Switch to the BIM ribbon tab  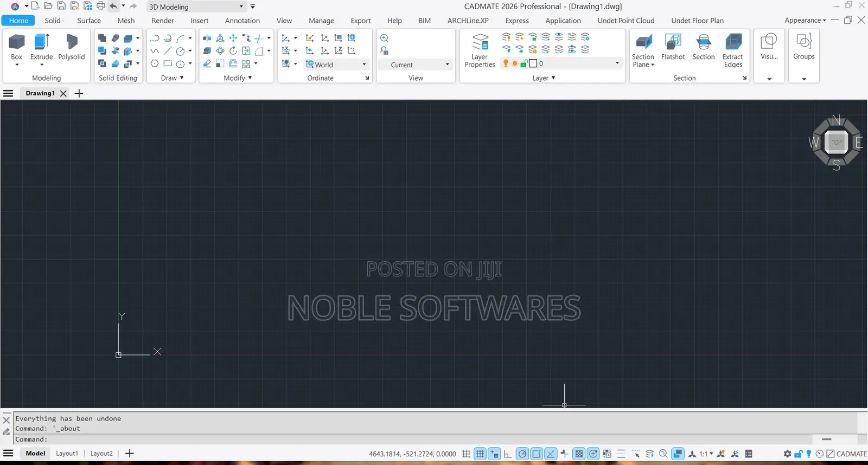[x=425, y=21]
